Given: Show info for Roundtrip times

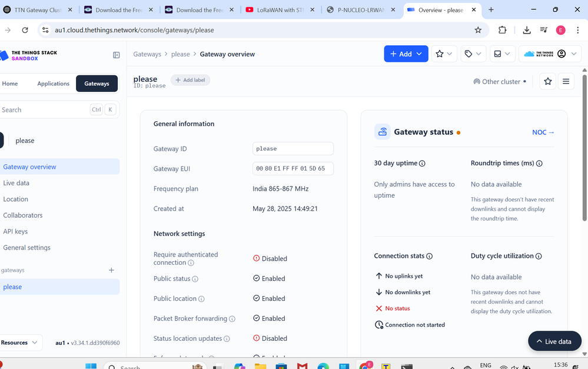Looking at the screenshot, I should (539, 164).
